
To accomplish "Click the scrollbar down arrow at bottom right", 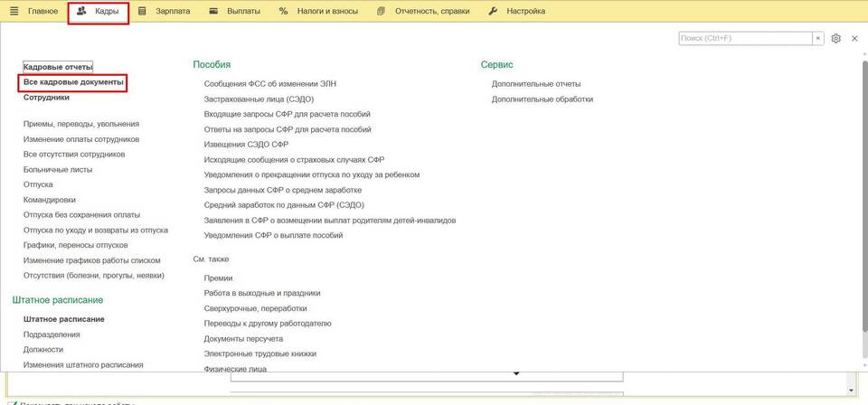I will pos(853,389).
